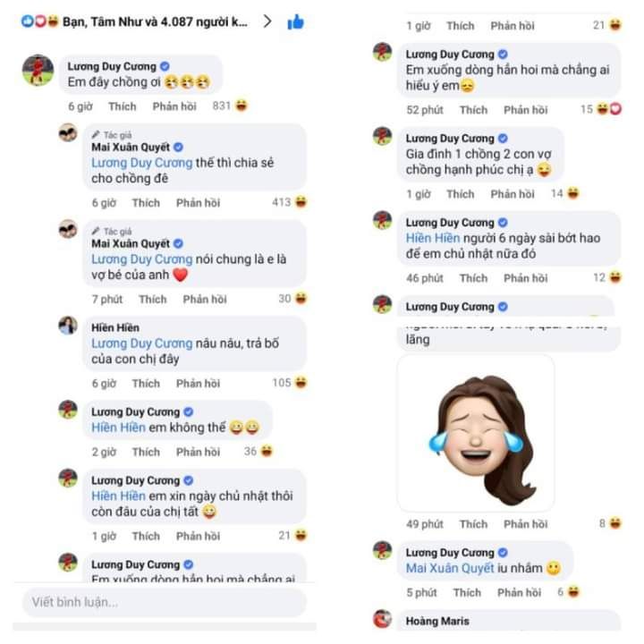This screenshot has height=644, width=644.
Task: Reply to the 'Em đây chồng ơi' comment
Action: (x=174, y=106)
